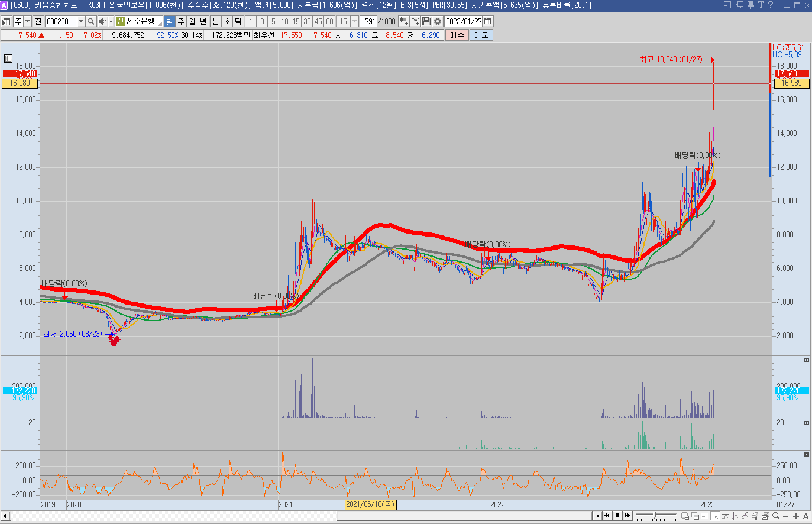812x524 pixels.
Task: Open the '주' type dropdown arrow
Action: coord(27,21)
